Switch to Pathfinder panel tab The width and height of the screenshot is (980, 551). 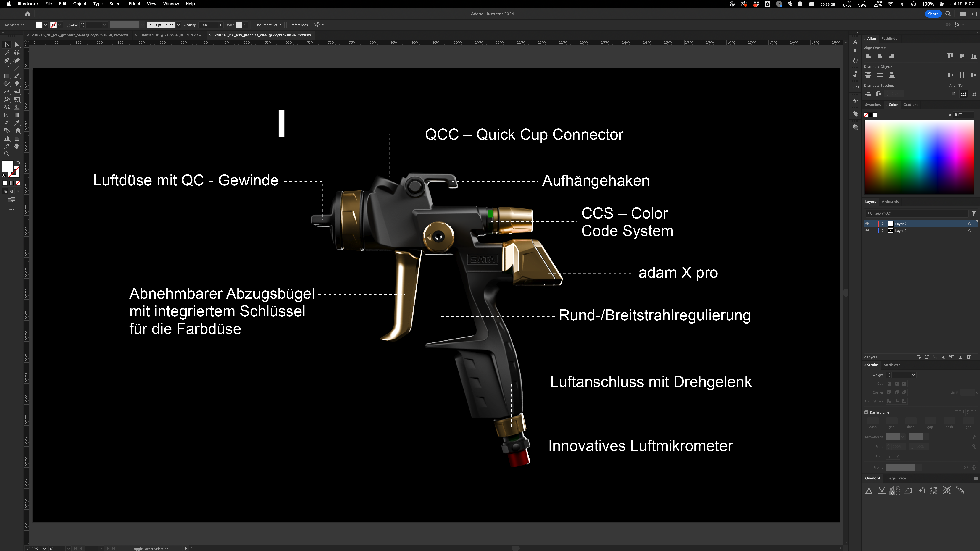(x=890, y=38)
